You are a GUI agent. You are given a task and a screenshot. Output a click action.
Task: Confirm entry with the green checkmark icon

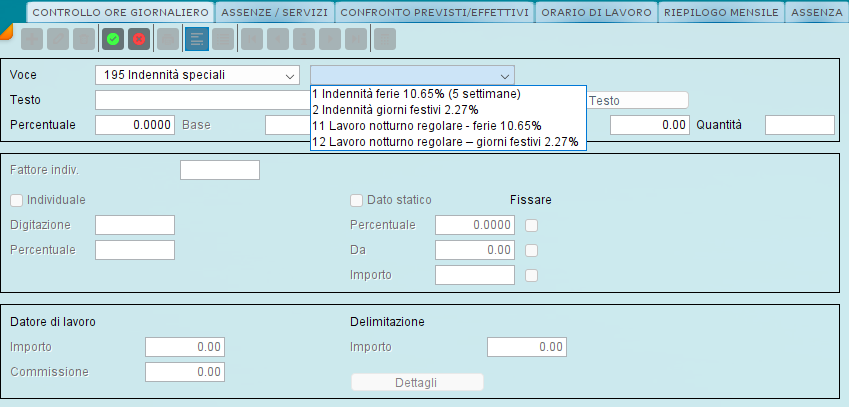pyautogui.click(x=113, y=40)
